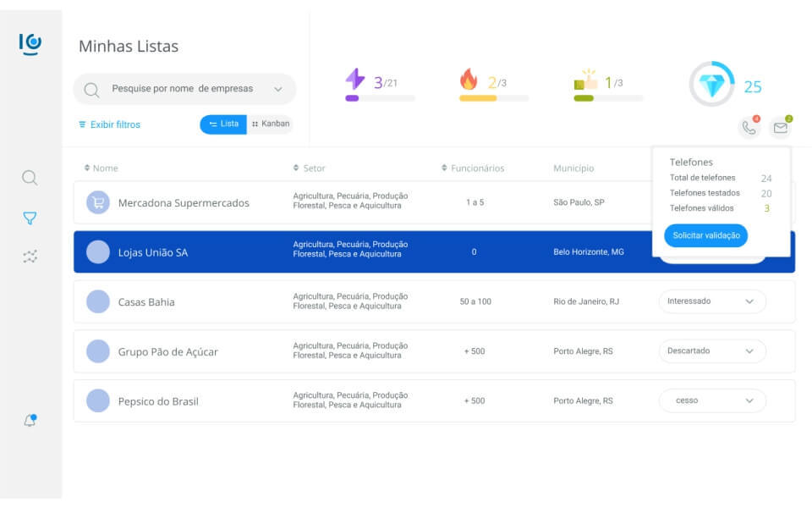This screenshot has width=812, height=508.
Task: Click the magnifier icon inside search field
Action: coord(91,90)
